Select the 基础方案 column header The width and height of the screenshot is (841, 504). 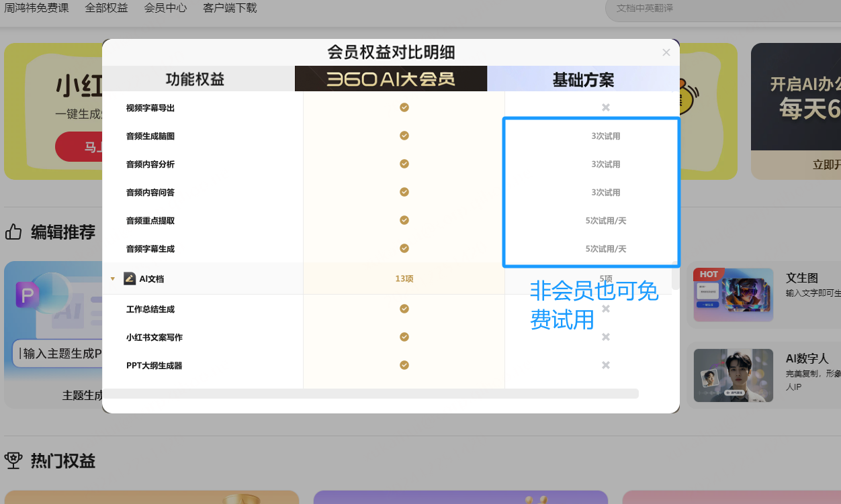coord(583,79)
